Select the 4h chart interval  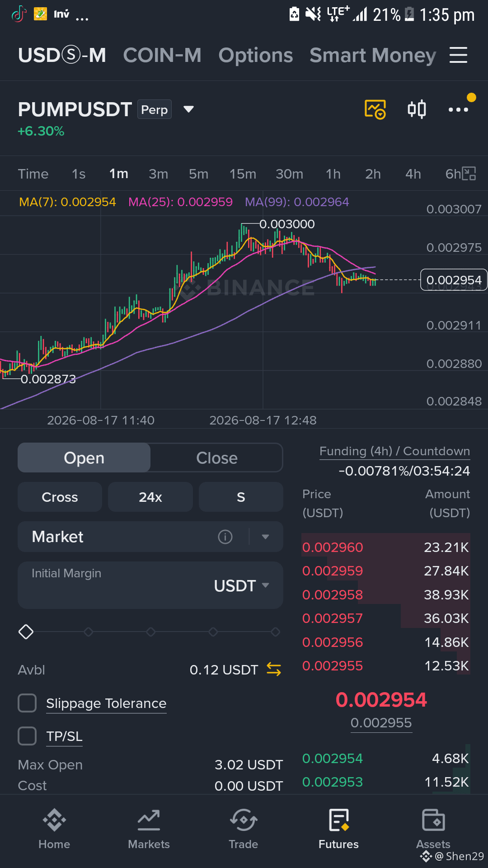pyautogui.click(x=413, y=174)
